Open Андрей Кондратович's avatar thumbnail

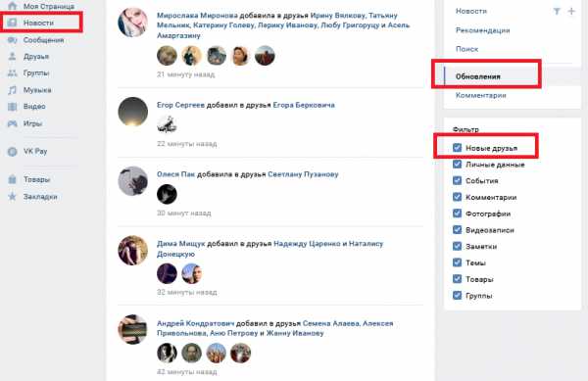(132, 329)
